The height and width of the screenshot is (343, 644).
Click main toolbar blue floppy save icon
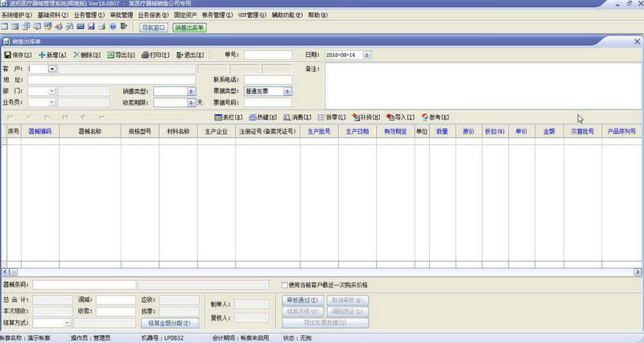[x=91, y=27]
